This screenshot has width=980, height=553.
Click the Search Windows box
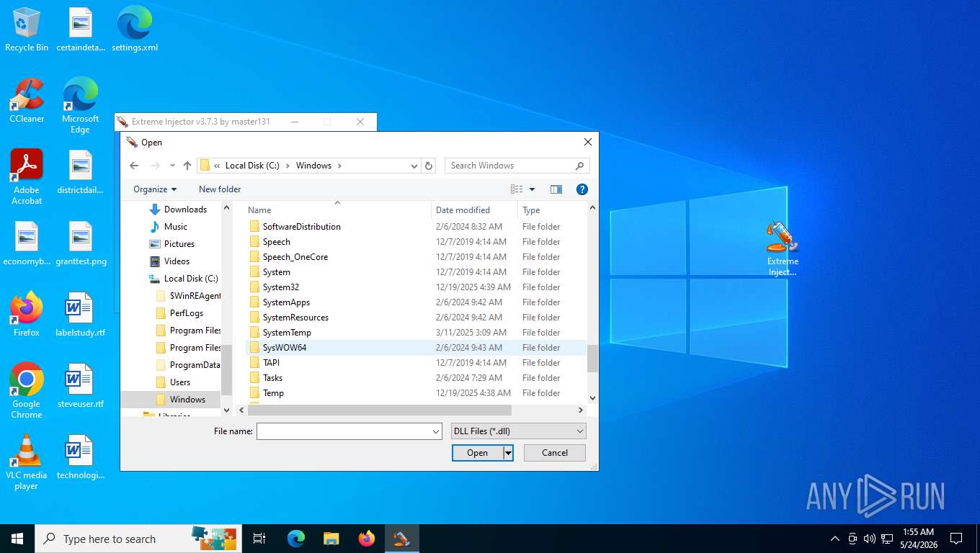tap(517, 166)
